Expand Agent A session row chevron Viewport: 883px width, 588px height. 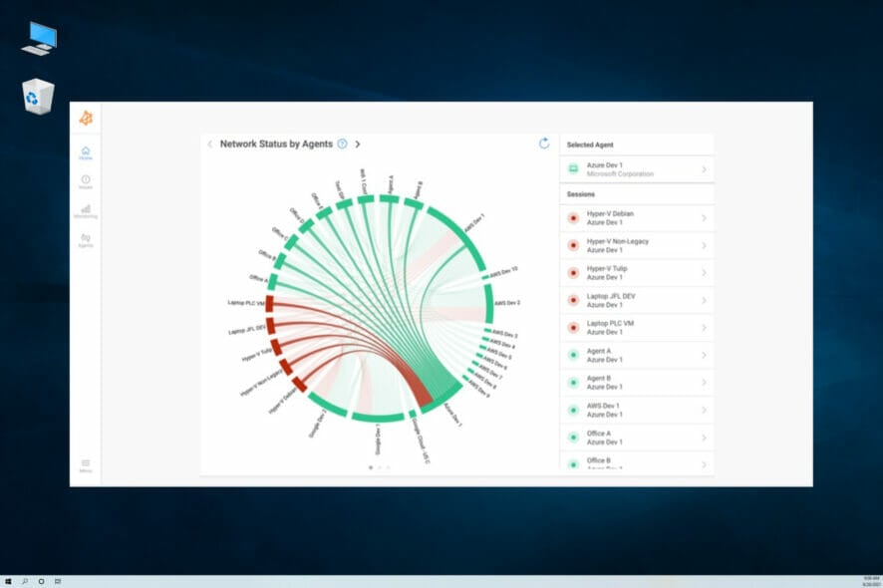click(704, 355)
